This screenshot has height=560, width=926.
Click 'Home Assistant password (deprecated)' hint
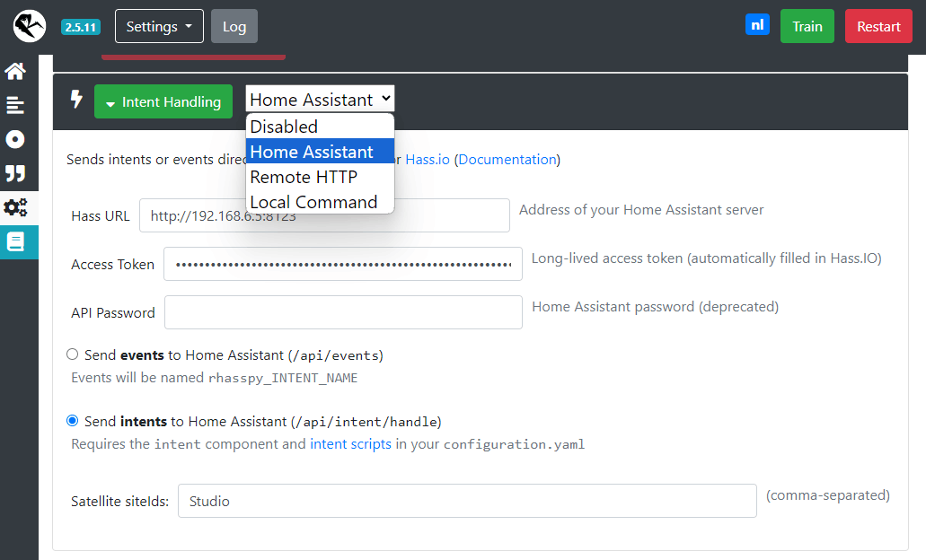656,306
